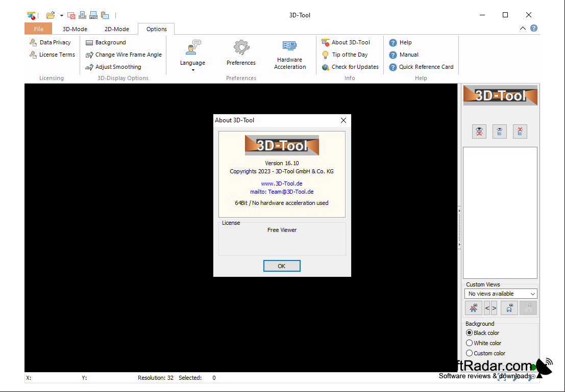
Task: Open the File tab
Action: 39,29
